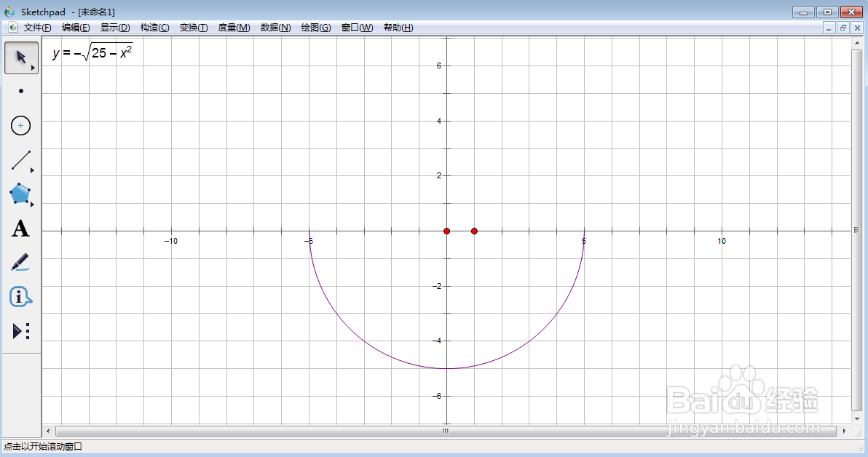Select the Compass circle tool
868x457 pixels.
[x=21, y=126]
